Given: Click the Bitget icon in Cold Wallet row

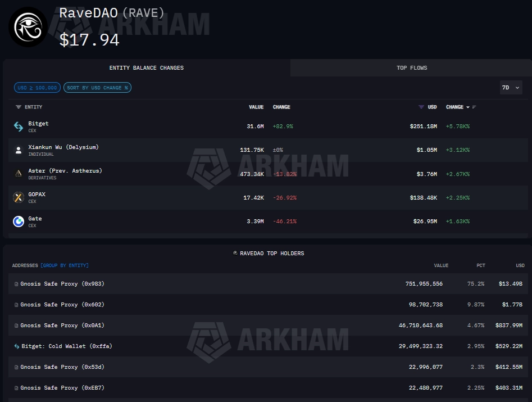Looking at the screenshot, I should (x=17, y=346).
